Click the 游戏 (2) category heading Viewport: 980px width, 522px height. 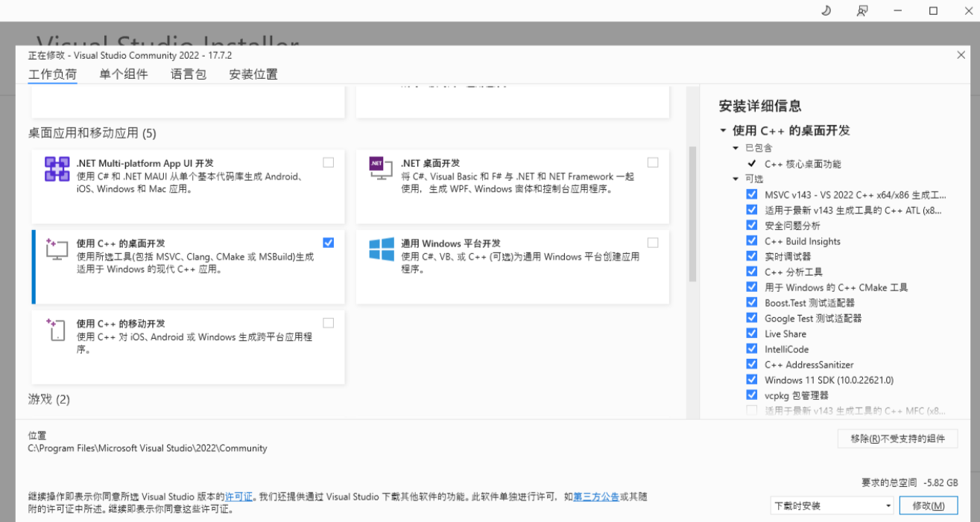(x=49, y=399)
